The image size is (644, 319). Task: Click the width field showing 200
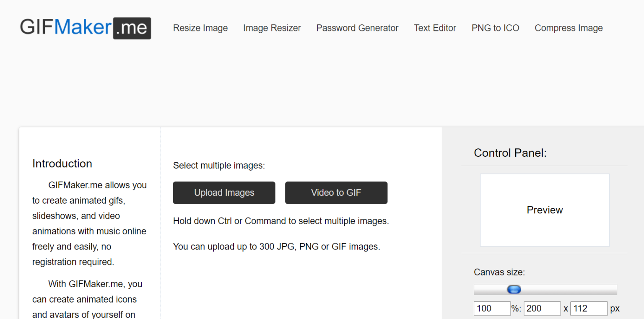542,308
